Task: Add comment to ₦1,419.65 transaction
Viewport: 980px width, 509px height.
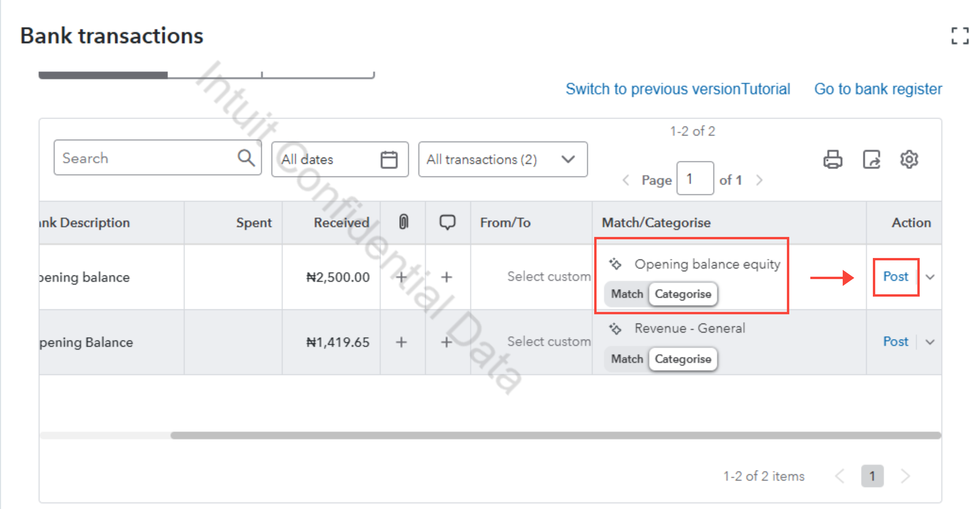Action: (447, 342)
